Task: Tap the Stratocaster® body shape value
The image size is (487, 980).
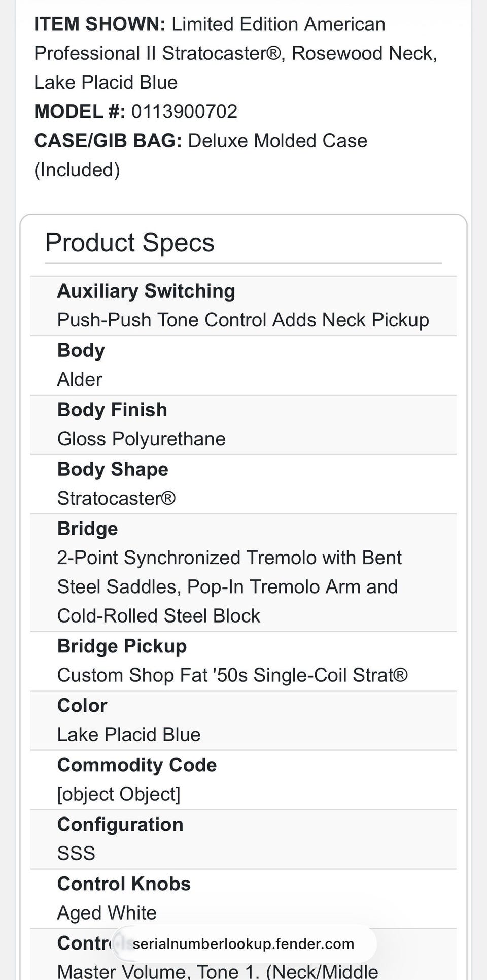Action: (x=116, y=498)
